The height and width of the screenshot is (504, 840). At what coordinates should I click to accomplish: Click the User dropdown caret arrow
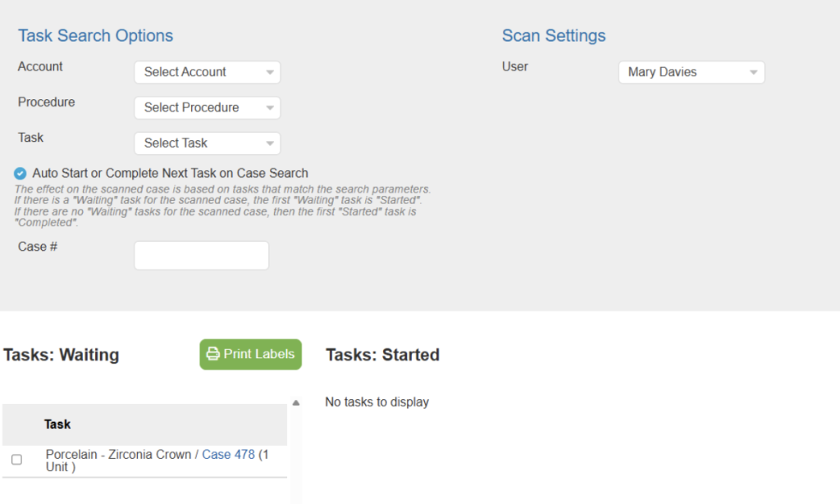point(754,73)
